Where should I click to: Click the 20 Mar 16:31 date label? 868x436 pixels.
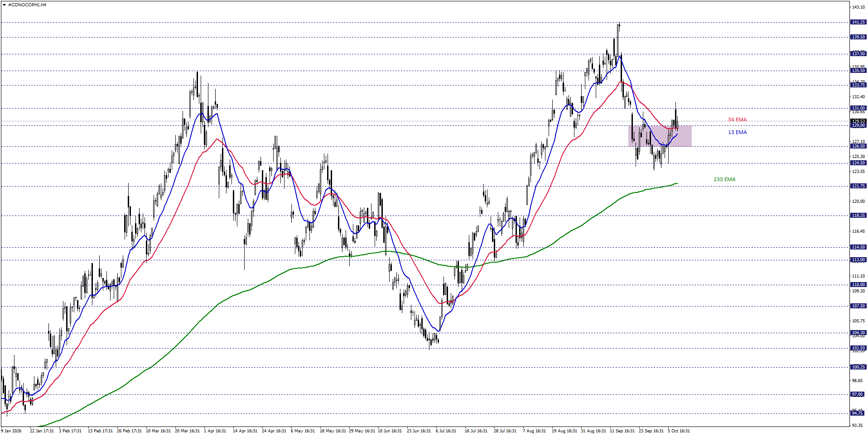tap(187, 431)
